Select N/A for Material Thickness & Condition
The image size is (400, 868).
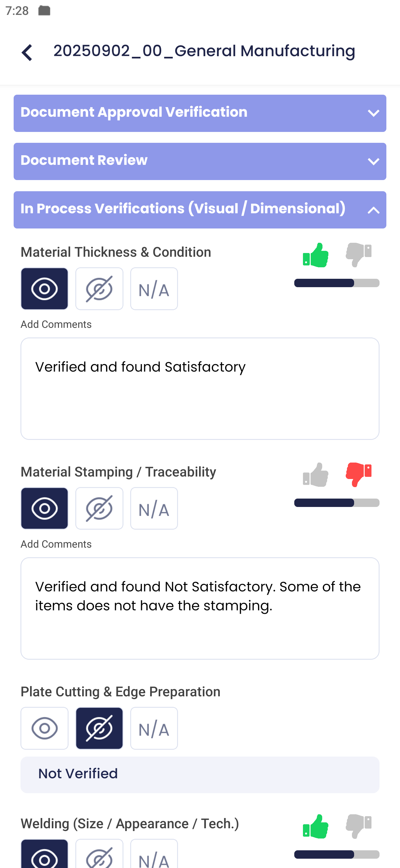coord(154,288)
